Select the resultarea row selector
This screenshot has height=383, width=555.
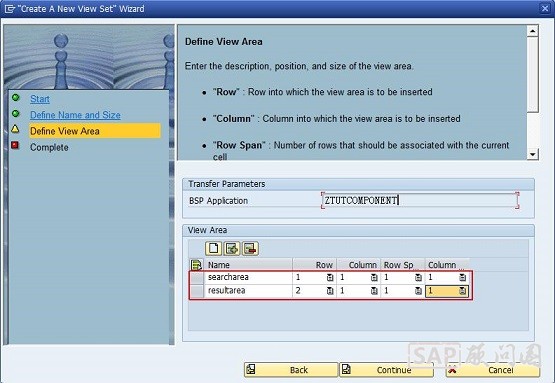coord(197,291)
